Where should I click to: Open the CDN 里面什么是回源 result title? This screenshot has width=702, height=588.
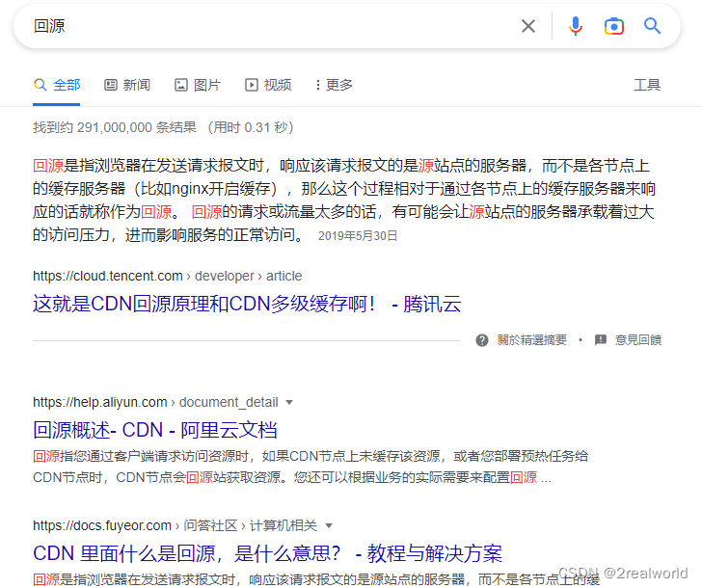click(x=267, y=553)
